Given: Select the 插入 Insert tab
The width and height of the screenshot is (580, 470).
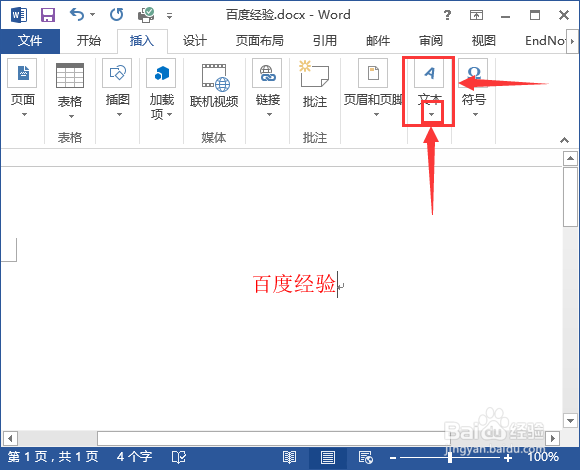Looking at the screenshot, I should click(142, 41).
